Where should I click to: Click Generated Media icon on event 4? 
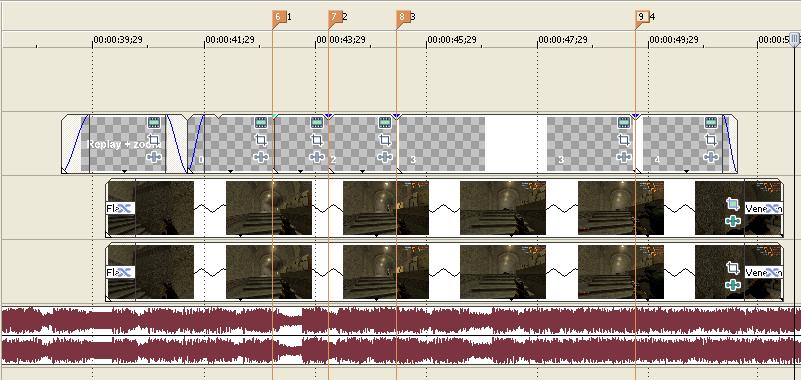click(x=711, y=123)
